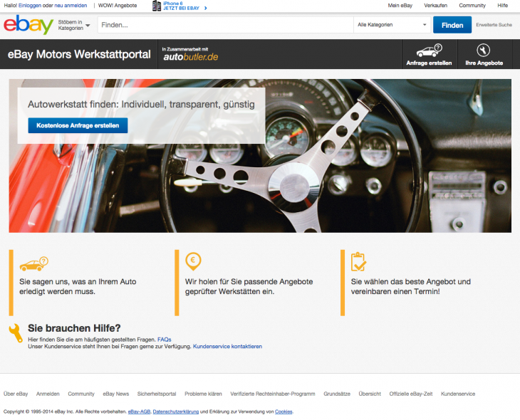Click the Anfrage erstellen car icon
This screenshot has width=520, height=420.
[x=428, y=51]
